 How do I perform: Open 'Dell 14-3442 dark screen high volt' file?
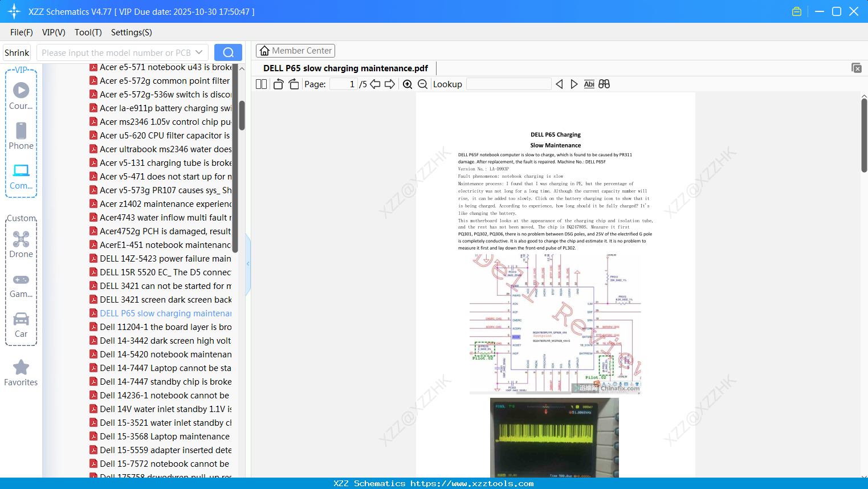[x=161, y=341]
